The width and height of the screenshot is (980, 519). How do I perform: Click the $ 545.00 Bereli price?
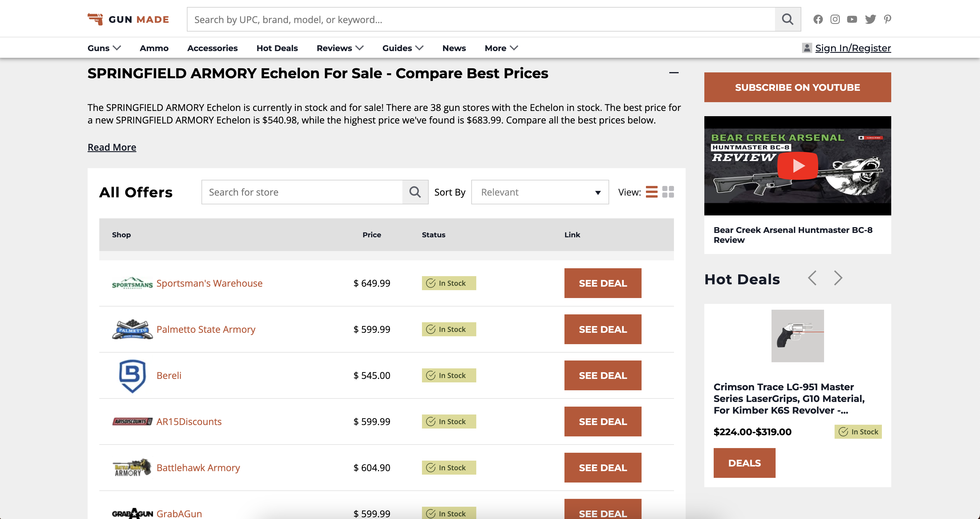click(372, 376)
